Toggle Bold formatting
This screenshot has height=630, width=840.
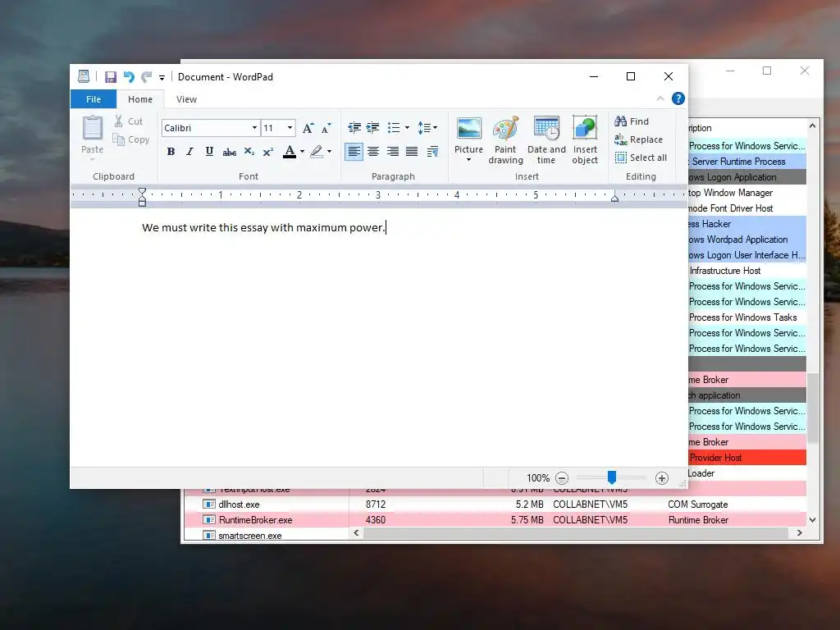click(171, 152)
